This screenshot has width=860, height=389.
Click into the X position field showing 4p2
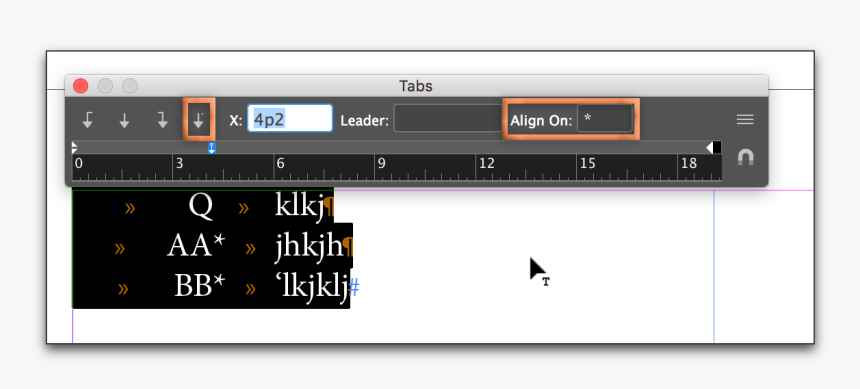tap(290, 119)
